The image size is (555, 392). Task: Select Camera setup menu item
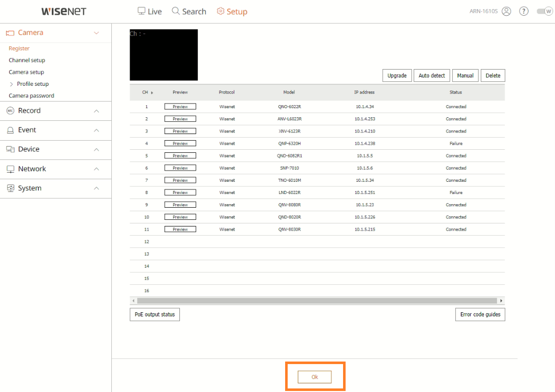click(26, 72)
